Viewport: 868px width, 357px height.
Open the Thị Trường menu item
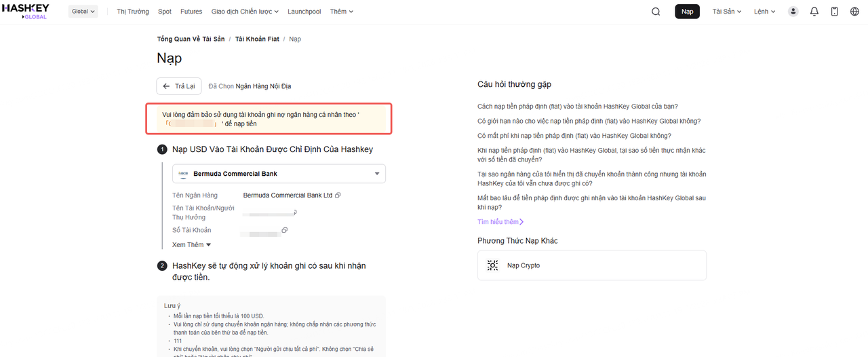coord(133,12)
